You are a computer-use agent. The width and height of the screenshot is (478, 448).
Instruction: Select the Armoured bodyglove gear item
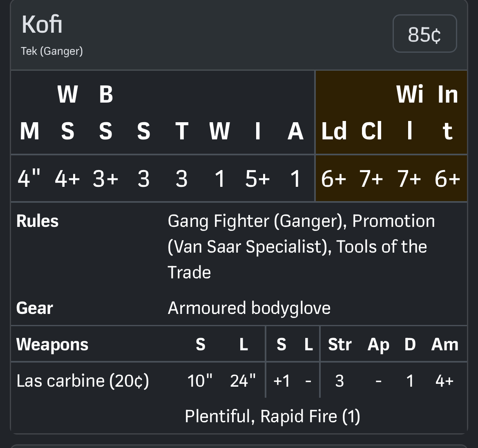coord(249,308)
